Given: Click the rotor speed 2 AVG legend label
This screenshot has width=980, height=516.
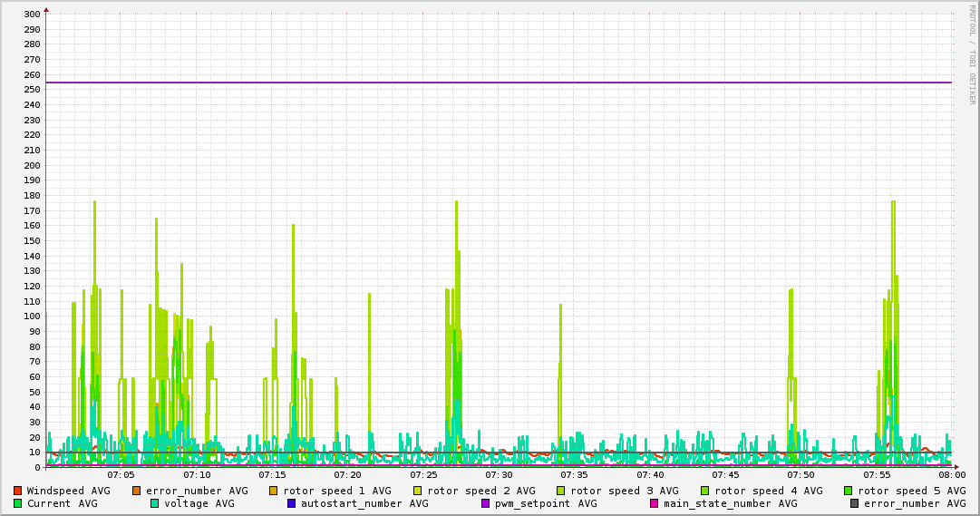Looking at the screenshot, I should point(480,491).
